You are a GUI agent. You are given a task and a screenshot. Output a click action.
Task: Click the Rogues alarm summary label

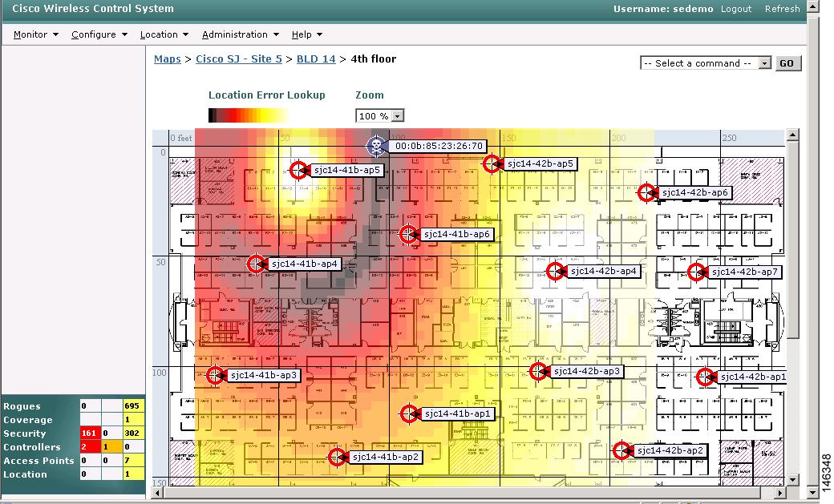22,406
